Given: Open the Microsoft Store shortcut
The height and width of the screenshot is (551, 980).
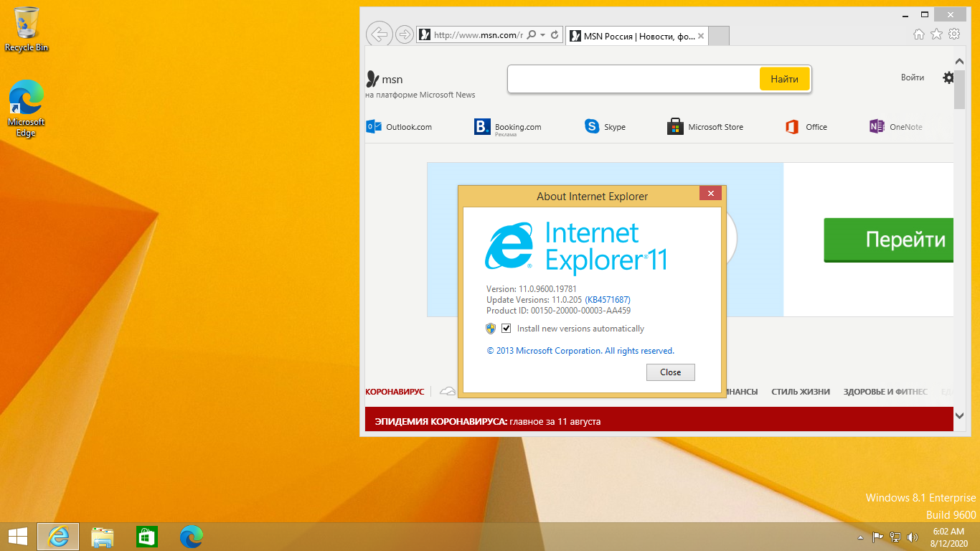Looking at the screenshot, I should pyautogui.click(x=705, y=127).
